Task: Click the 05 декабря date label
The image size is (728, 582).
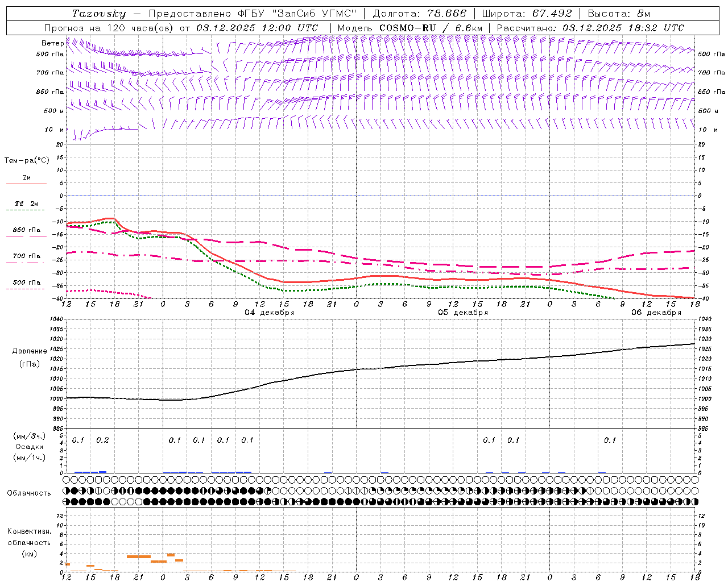Action: point(463,312)
